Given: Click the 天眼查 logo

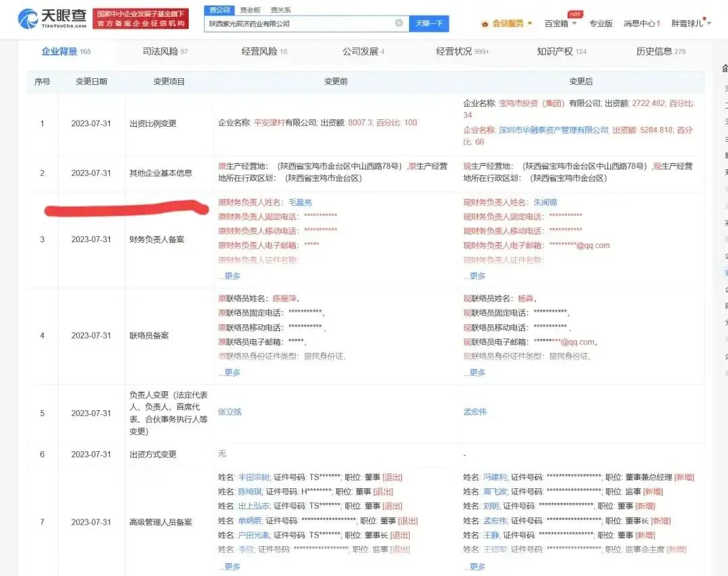Looking at the screenshot, I should point(52,19).
